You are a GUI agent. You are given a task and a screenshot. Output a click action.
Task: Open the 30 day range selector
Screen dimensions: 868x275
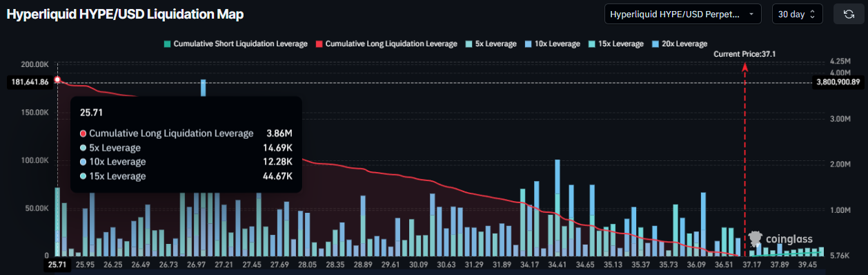[797, 14]
